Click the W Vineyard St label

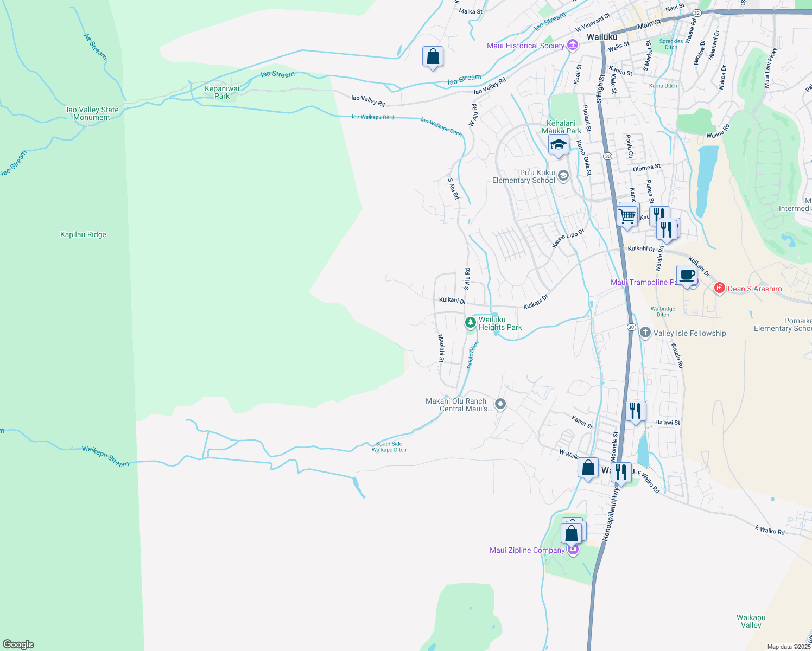[593, 23]
